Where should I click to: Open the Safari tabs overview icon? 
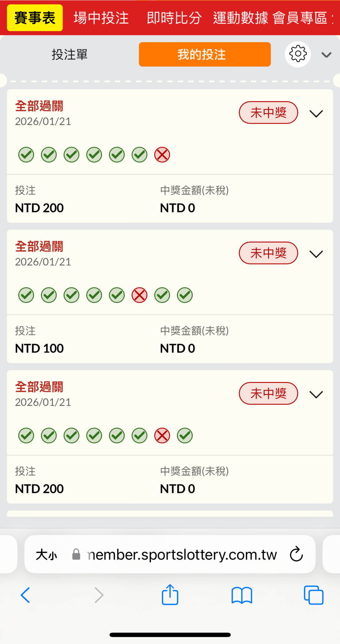pyautogui.click(x=314, y=595)
